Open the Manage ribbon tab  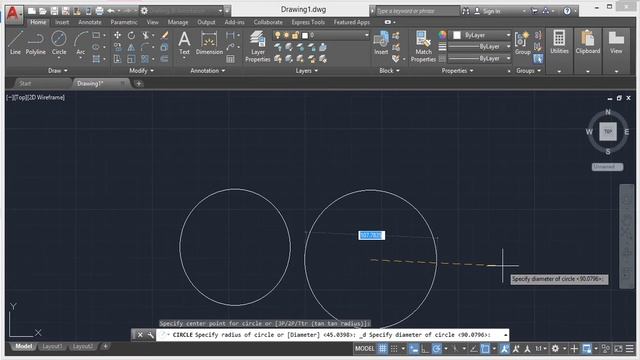pyautogui.click(x=178, y=22)
